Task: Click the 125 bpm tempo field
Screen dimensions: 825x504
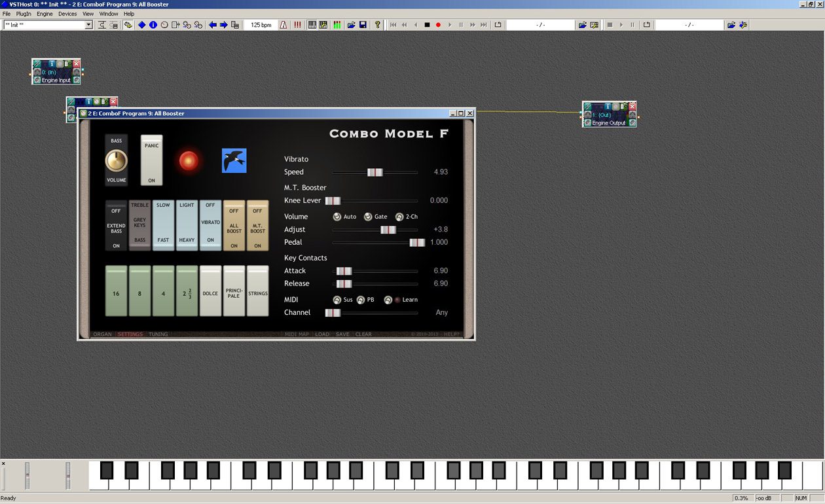Action: point(261,25)
